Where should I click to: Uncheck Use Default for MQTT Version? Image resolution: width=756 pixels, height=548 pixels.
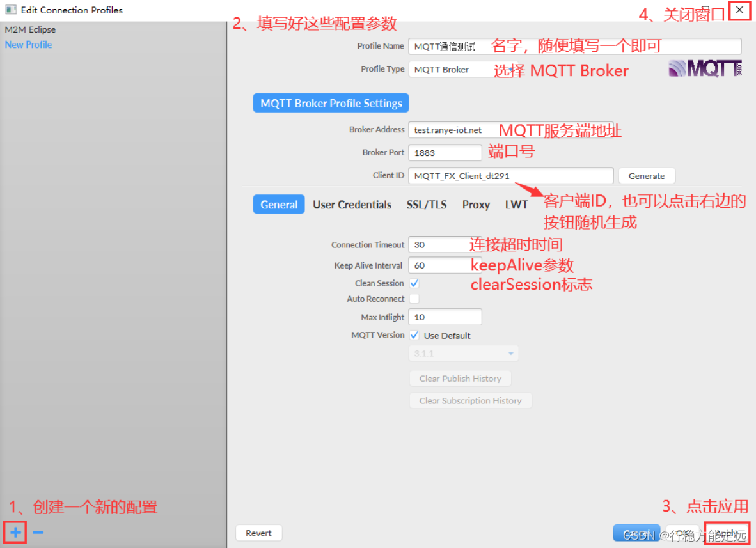[x=414, y=335]
